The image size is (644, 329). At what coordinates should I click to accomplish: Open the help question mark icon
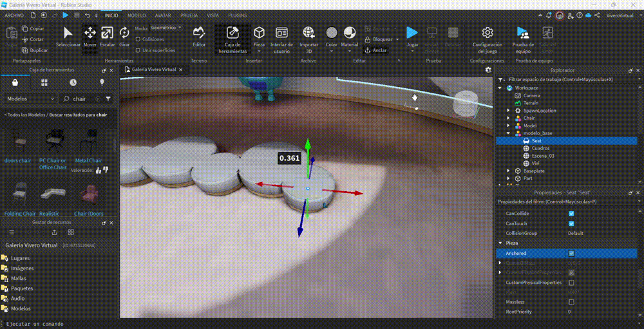(580, 15)
